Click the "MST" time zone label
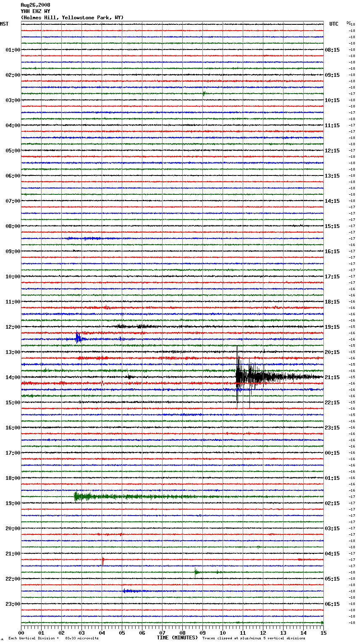Screen dimensions: 357x644 4,24
